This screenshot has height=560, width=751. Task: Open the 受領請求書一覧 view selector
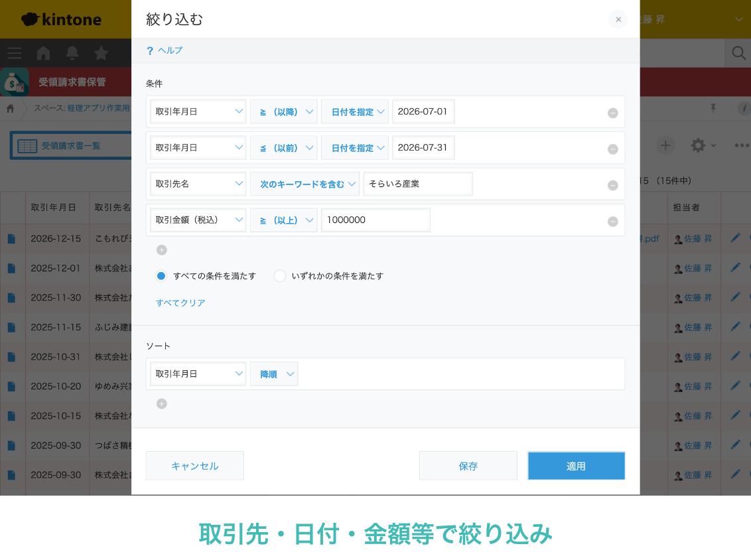(72, 145)
